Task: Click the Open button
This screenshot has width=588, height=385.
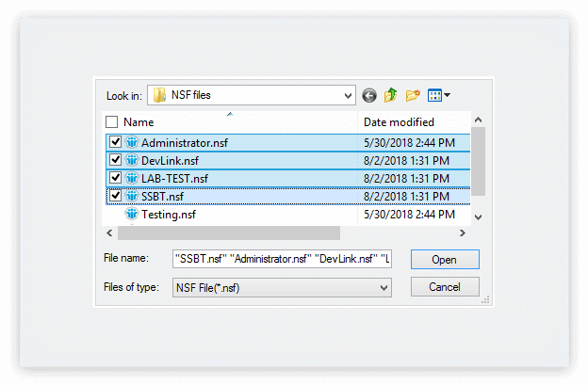Action: (x=444, y=259)
